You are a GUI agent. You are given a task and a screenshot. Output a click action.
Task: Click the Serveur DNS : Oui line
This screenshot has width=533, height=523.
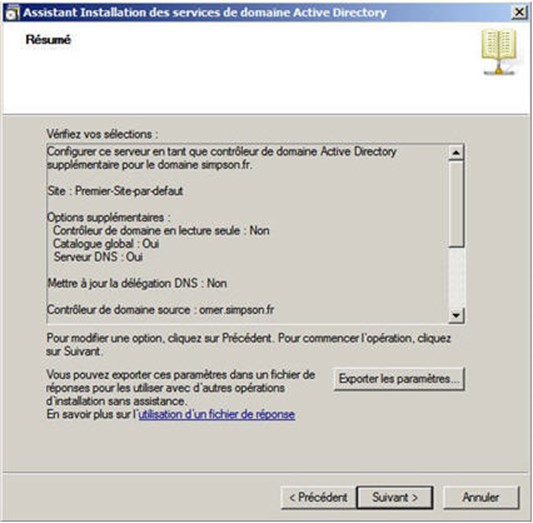[x=98, y=257]
